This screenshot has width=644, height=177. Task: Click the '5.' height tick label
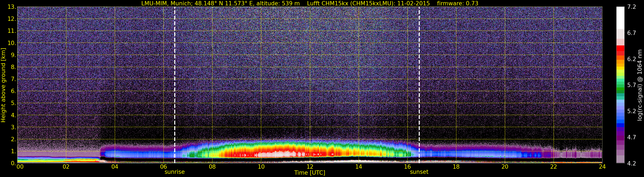tap(13, 103)
